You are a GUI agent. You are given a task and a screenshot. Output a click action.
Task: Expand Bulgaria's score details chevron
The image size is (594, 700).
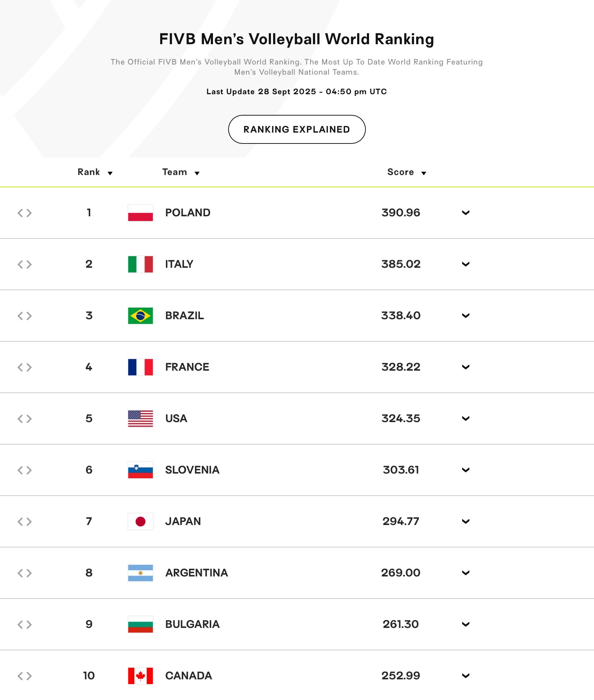click(466, 624)
